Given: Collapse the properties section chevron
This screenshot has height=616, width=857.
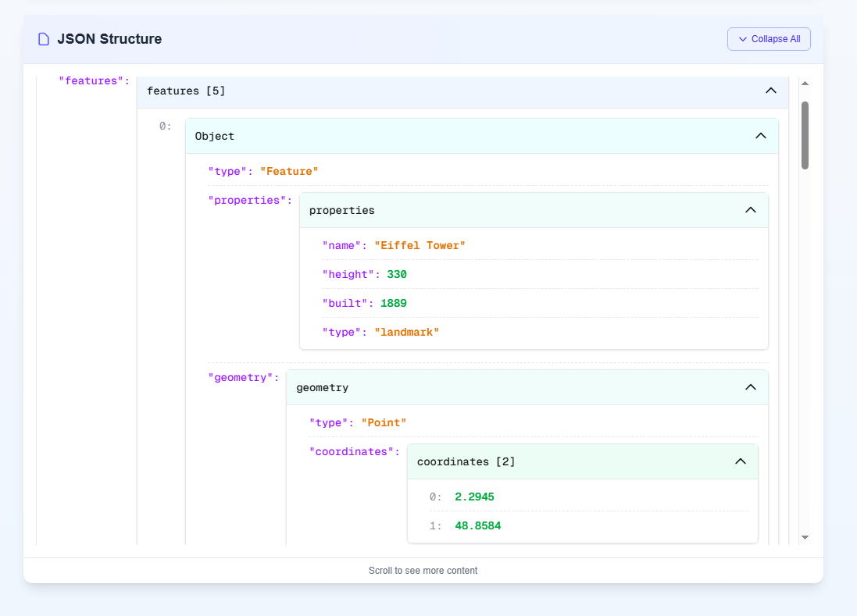Looking at the screenshot, I should (751, 210).
